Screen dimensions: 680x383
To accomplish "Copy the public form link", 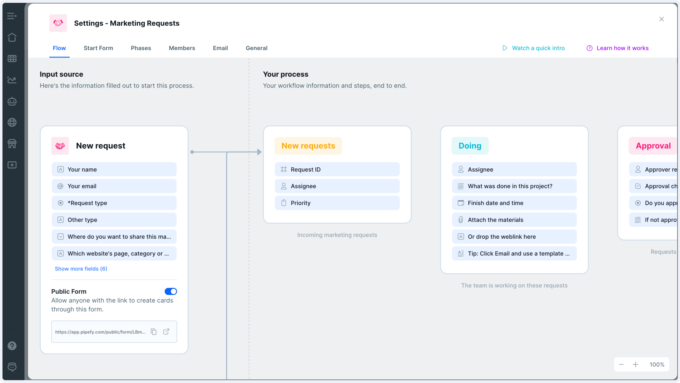I will click(x=154, y=332).
